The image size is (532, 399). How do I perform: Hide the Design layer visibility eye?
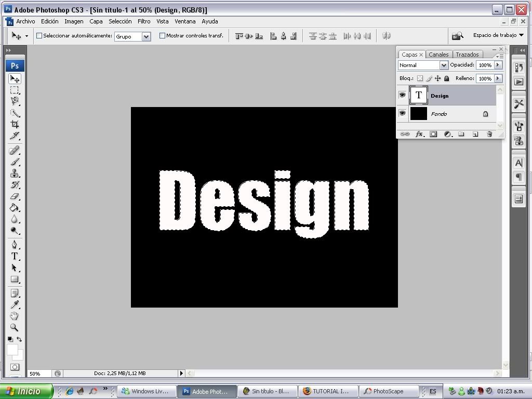[x=403, y=95]
